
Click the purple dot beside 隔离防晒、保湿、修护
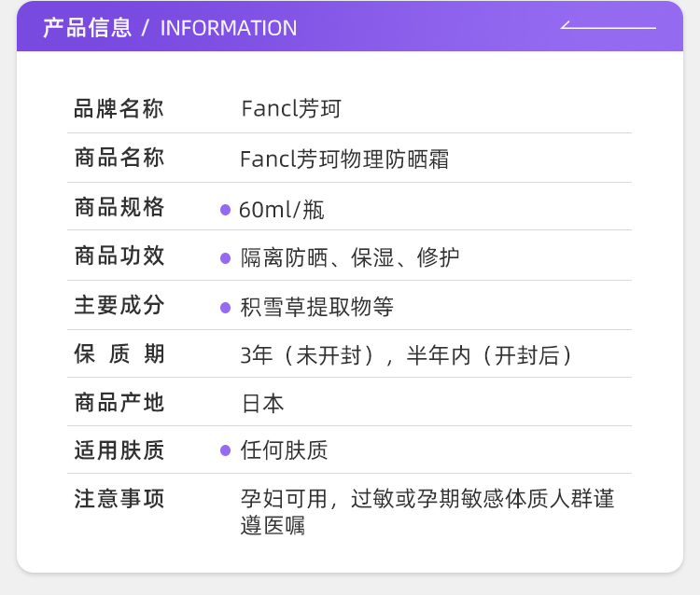[225, 258]
